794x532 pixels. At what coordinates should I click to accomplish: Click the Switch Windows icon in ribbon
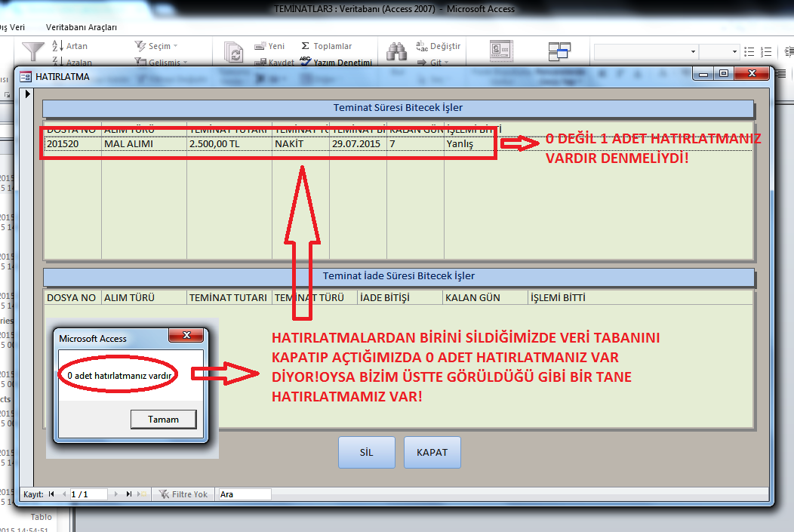(559, 52)
